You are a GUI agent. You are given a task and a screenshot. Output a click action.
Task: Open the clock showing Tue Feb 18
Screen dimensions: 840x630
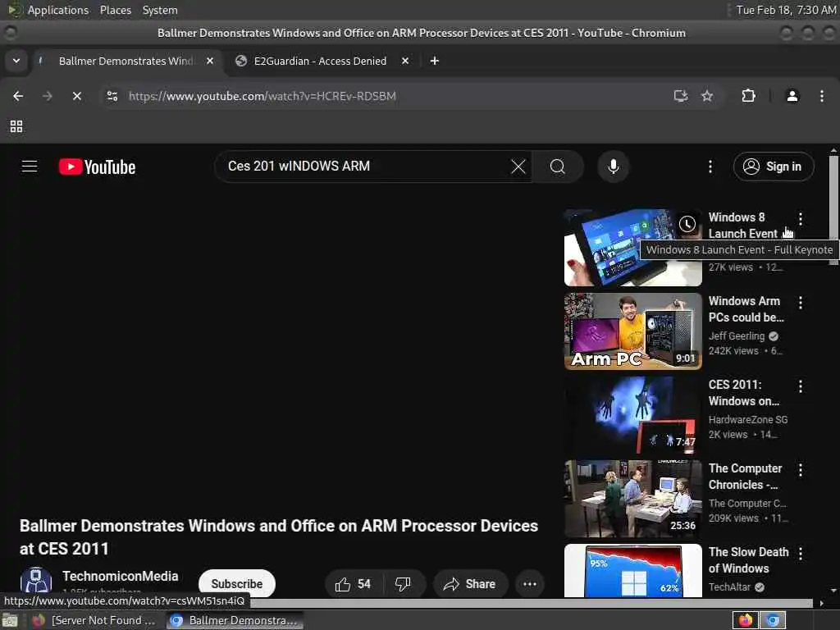[785, 10]
